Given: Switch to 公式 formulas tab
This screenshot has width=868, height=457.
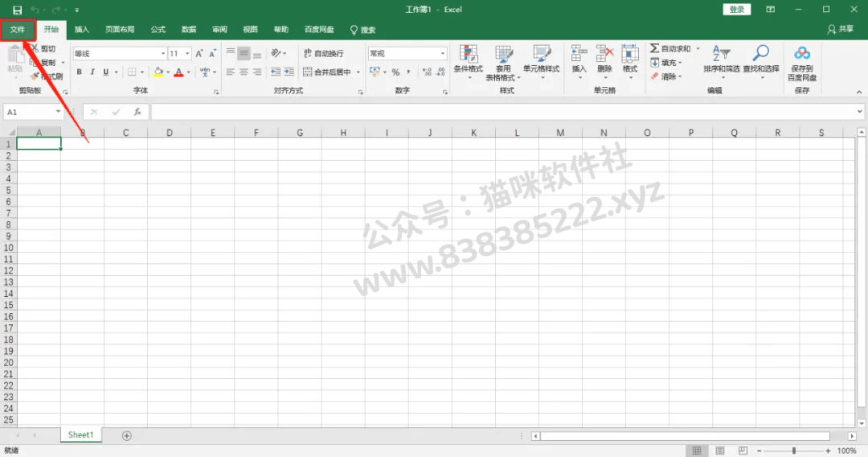Looking at the screenshot, I should 158,30.
